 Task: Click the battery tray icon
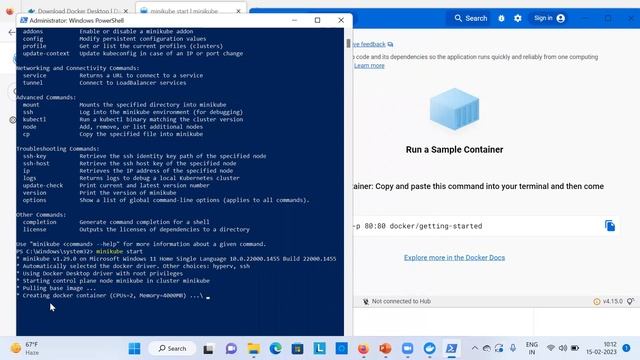[575, 348]
